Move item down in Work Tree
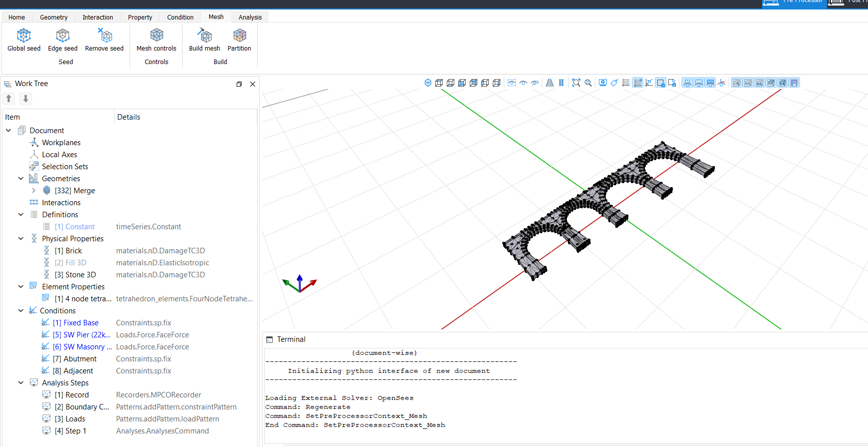 pos(26,99)
